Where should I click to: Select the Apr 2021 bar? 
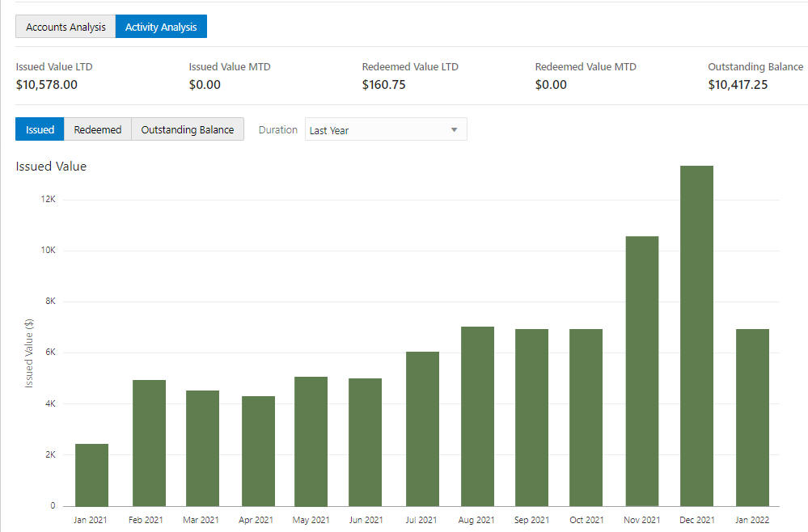click(x=258, y=451)
